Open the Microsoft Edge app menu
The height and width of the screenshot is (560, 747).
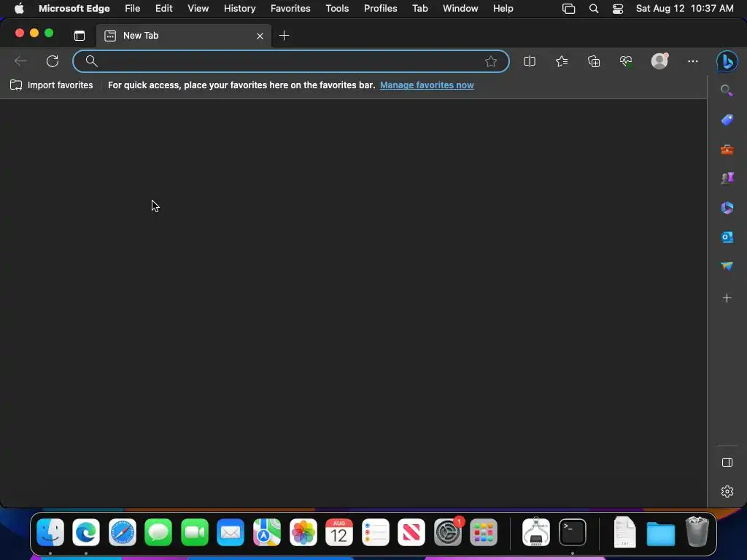(74, 9)
